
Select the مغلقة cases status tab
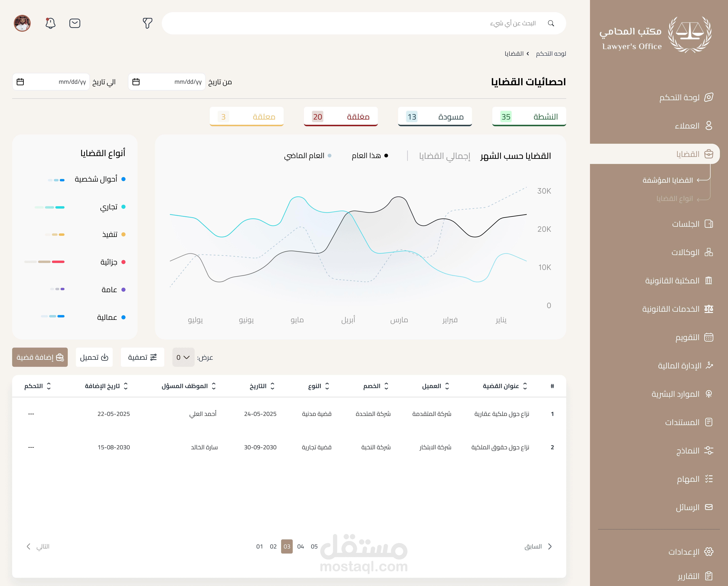pyautogui.click(x=341, y=117)
